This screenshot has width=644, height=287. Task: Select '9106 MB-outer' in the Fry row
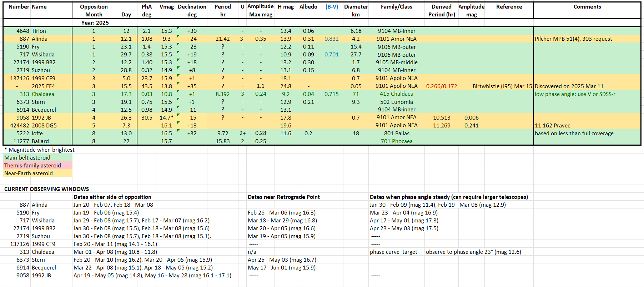pyautogui.click(x=397, y=47)
